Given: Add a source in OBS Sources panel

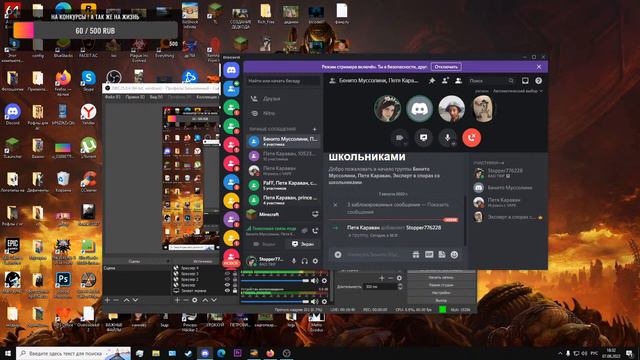Looking at the screenshot, I should [x=177, y=300].
